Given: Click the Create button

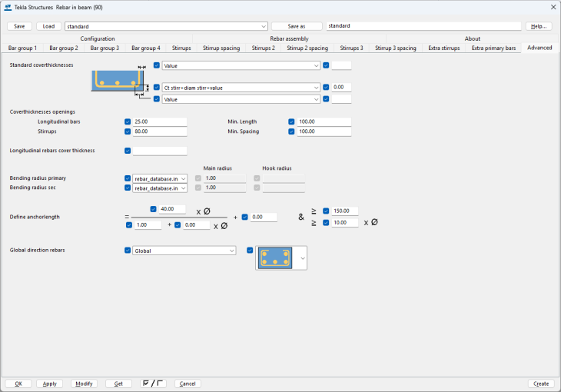Looking at the screenshot, I should [x=541, y=384].
